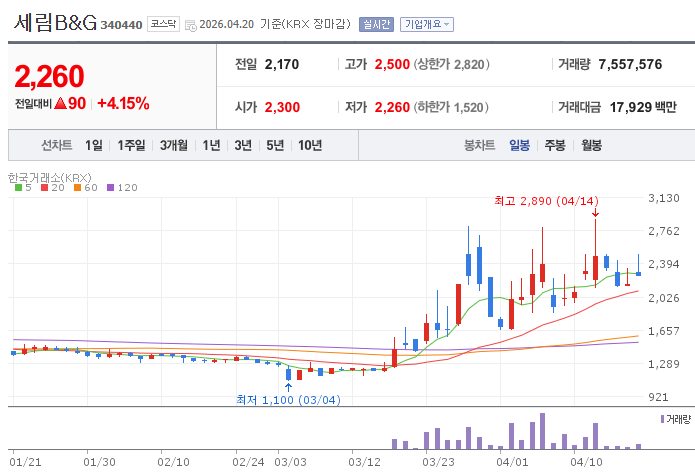This screenshot has height=476, width=695.
Task: Click the stock code 340440
Action: pyautogui.click(x=121, y=25)
